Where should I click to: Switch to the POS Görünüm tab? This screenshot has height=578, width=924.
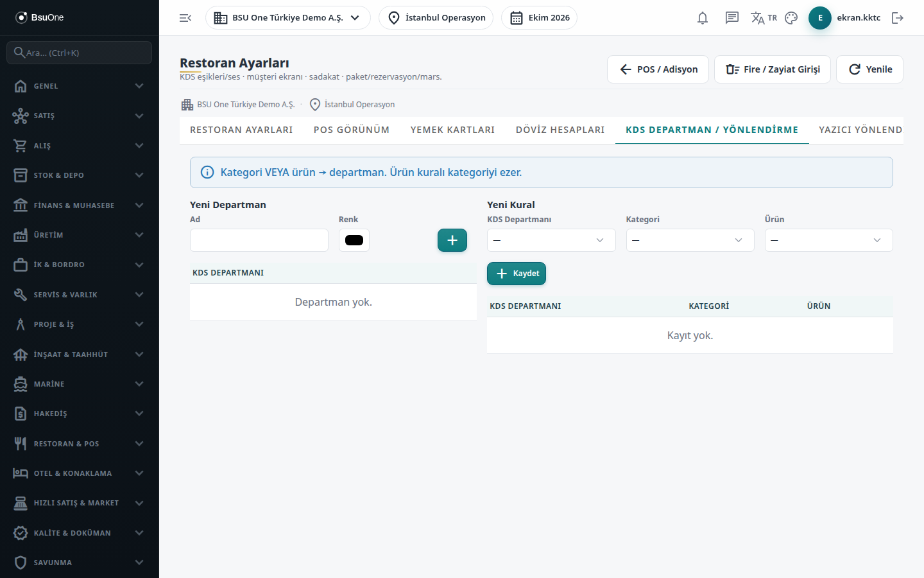(x=352, y=130)
